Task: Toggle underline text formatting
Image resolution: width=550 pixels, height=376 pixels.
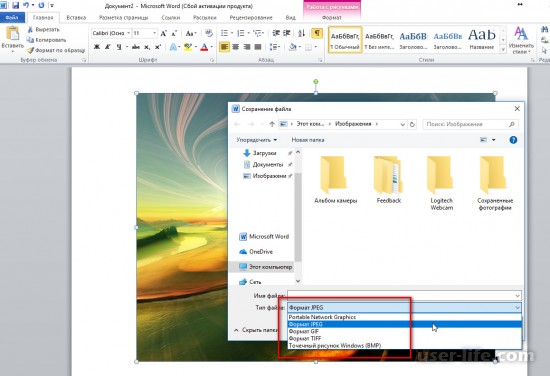Action: click(x=119, y=47)
